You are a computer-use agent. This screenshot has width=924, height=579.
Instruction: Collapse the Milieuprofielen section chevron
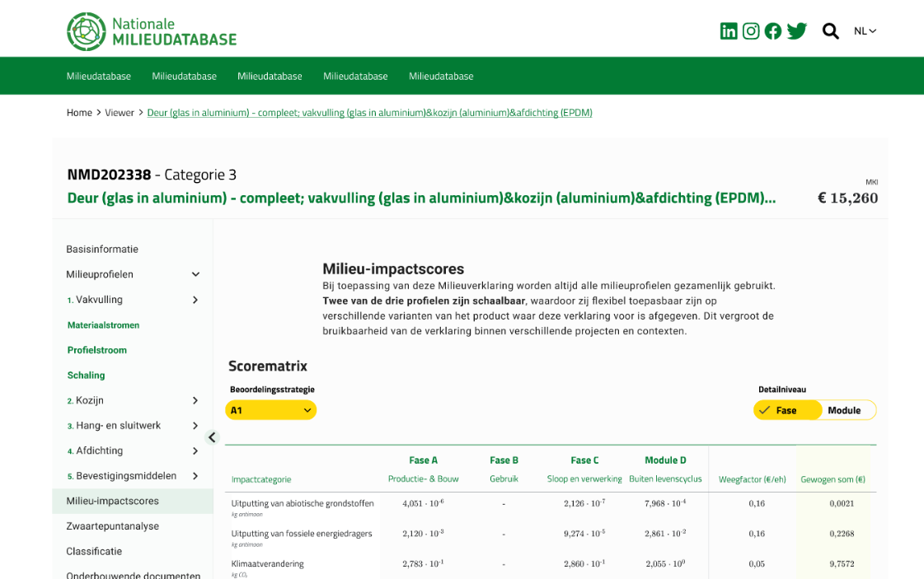pyautogui.click(x=195, y=274)
